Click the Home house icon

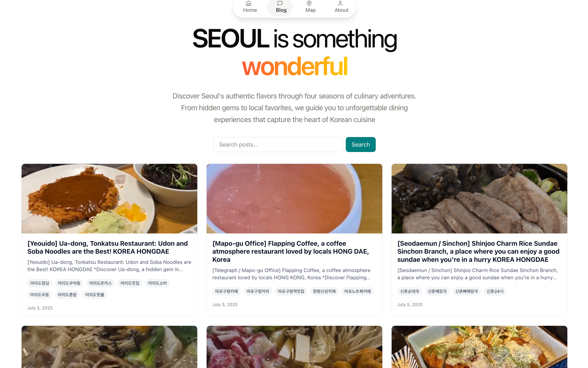[248, 3]
